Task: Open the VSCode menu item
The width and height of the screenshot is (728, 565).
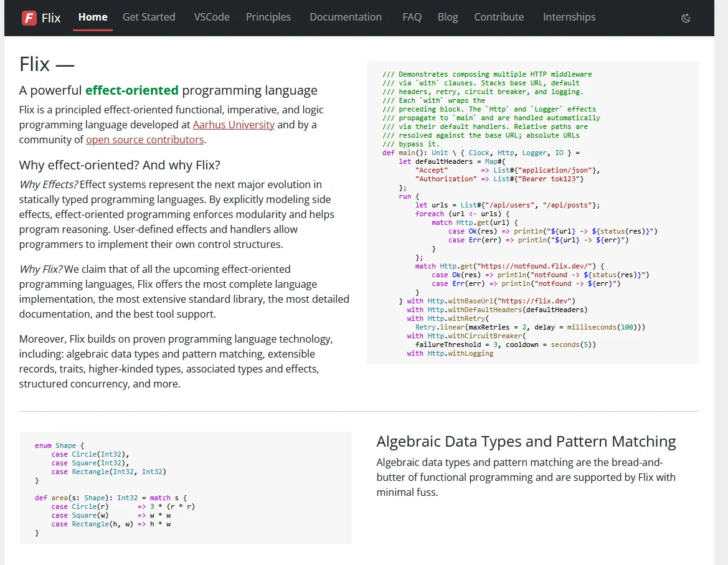Action: pyautogui.click(x=212, y=17)
